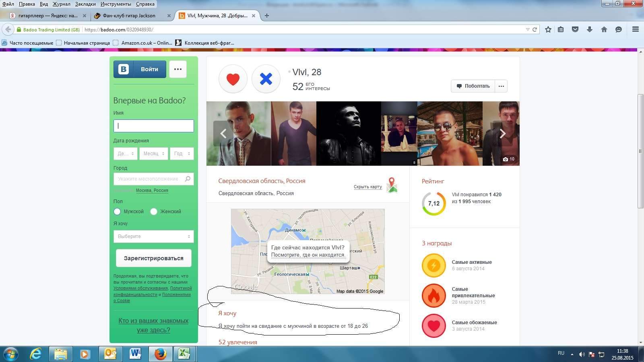Show next photos with right arrow

coord(502,134)
